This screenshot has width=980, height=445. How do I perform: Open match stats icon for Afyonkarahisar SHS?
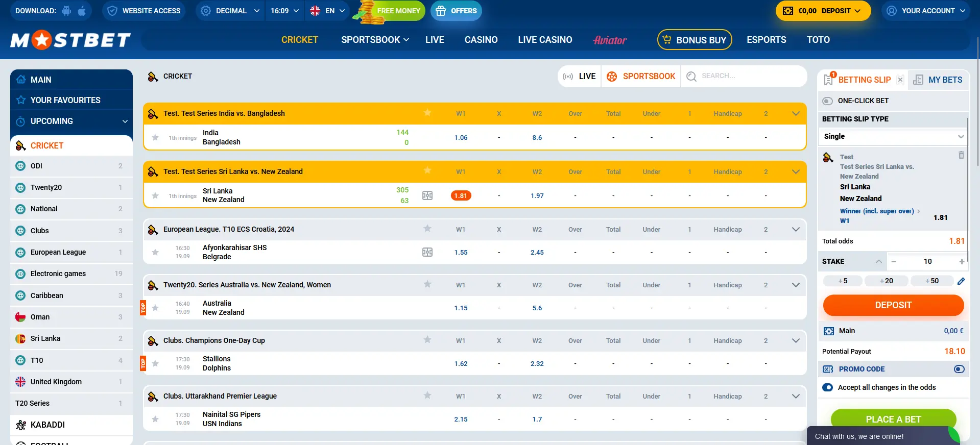tap(427, 252)
